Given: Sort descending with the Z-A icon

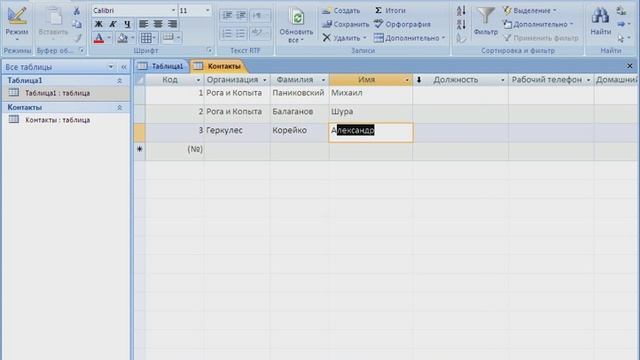Looking at the screenshot, I should (461, 24).
